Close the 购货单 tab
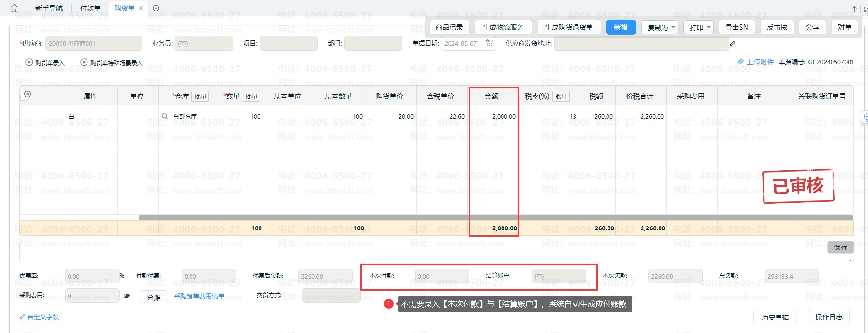 tap(141, 8)
